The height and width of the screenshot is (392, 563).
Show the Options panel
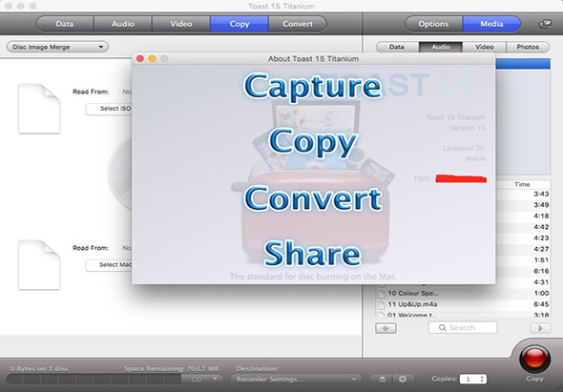click(433, 24)
